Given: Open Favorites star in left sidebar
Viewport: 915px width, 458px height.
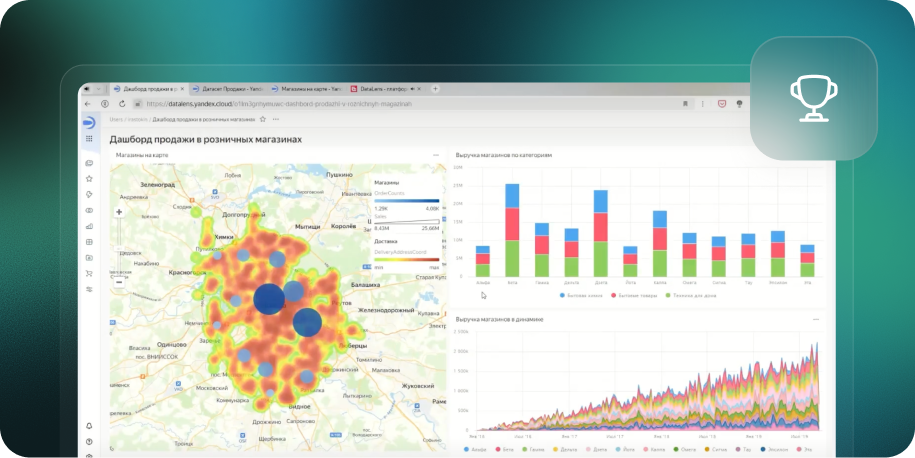Looking at the screenshot, I should 89,178.
